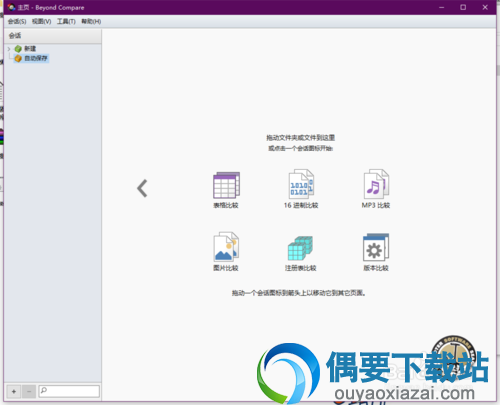The height and width of the screenshot is (405, 500).
Task: Minimize the Beyond Compare window
Action: tap(442, 7)
